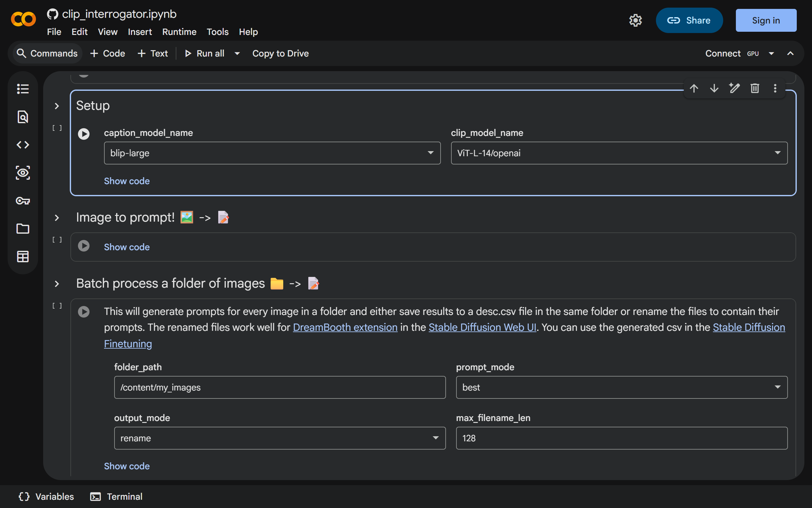Image resolution: width=812 pixels, height=508 pixels.
Task: Open the Tools menu
Action: point(217,32)
